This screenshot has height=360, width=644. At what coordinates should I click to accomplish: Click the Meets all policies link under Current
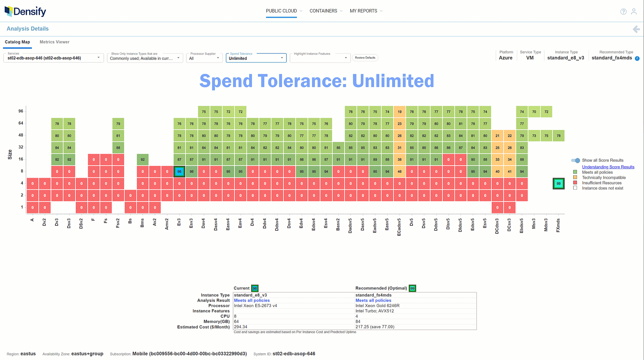coord(252,300)
